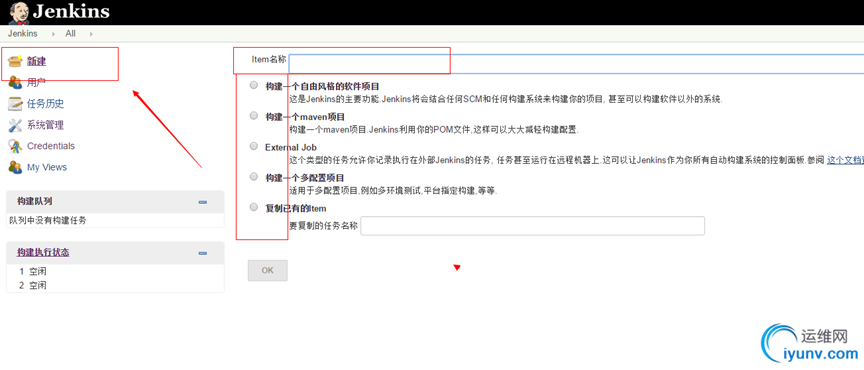864x370 pixels.
Task: Click the 构建队列 panel title
Action: point(34,201)
